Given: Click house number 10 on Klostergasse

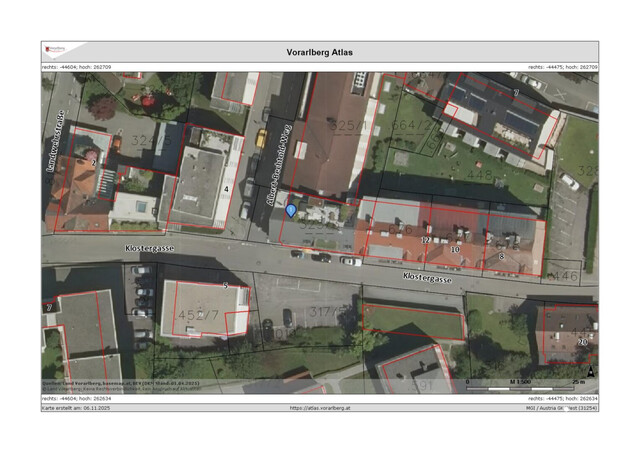Looking at the screenshot, I should (x=455, y=249).
